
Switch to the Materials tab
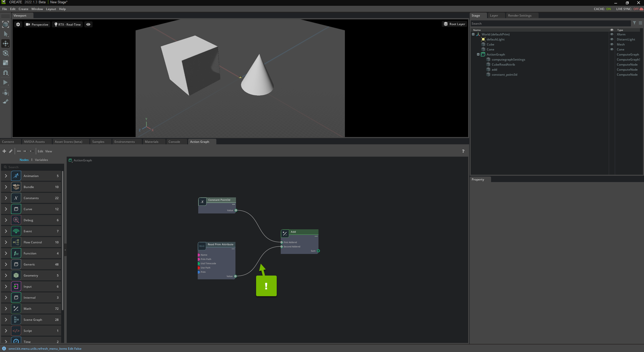tap(152, 142)
